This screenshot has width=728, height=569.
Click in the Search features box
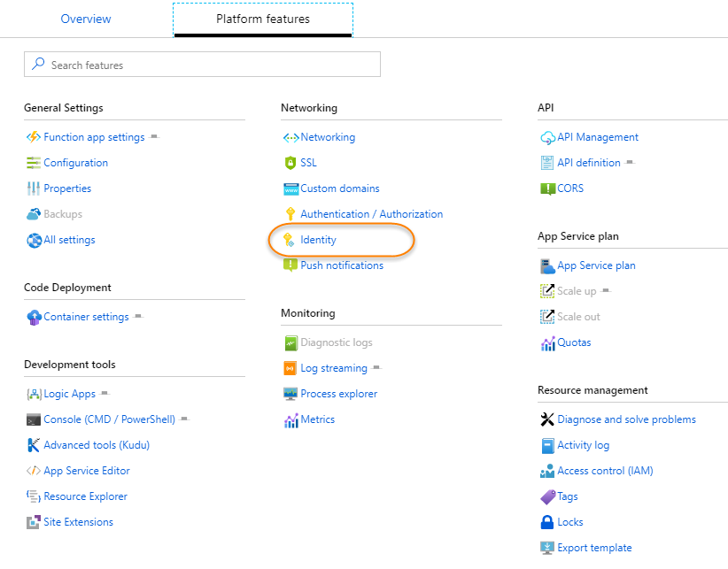tap(213, 65)
